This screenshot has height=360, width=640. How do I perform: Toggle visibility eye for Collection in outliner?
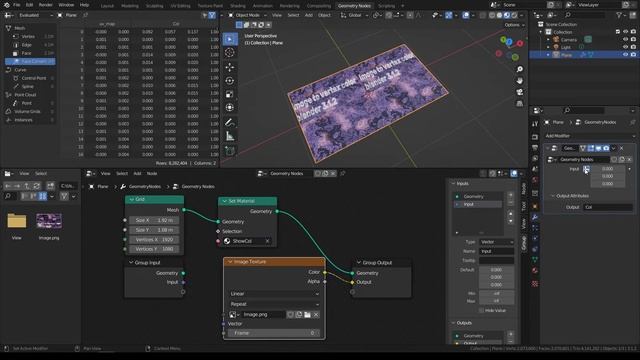point(625,32)
